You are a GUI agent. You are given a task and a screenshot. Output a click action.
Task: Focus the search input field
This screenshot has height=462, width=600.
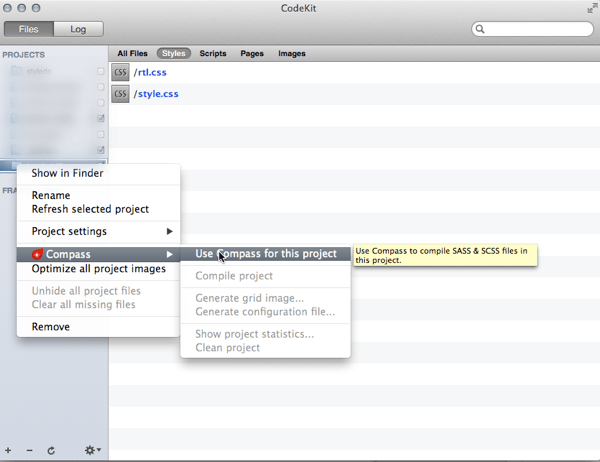coord(532,29)
